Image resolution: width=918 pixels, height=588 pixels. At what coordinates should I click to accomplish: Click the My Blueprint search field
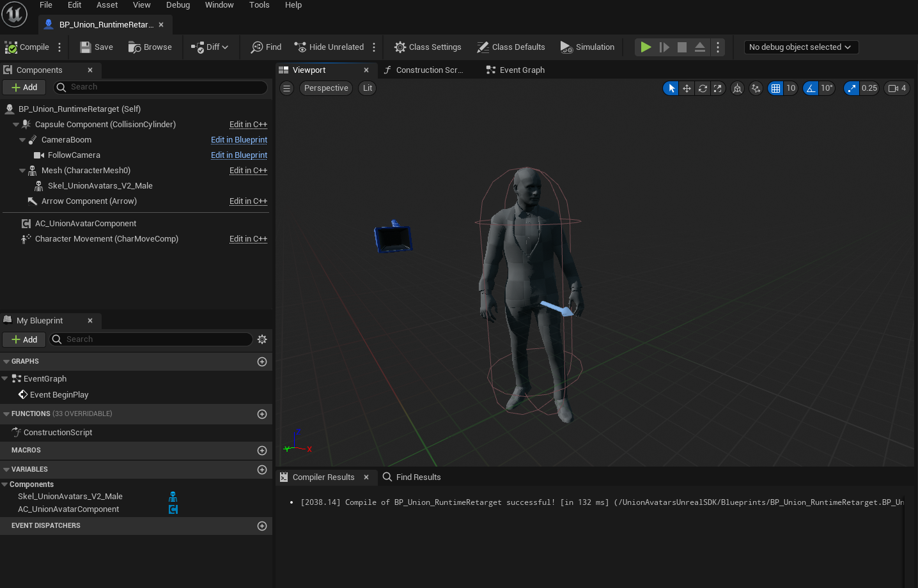point(151,340)
